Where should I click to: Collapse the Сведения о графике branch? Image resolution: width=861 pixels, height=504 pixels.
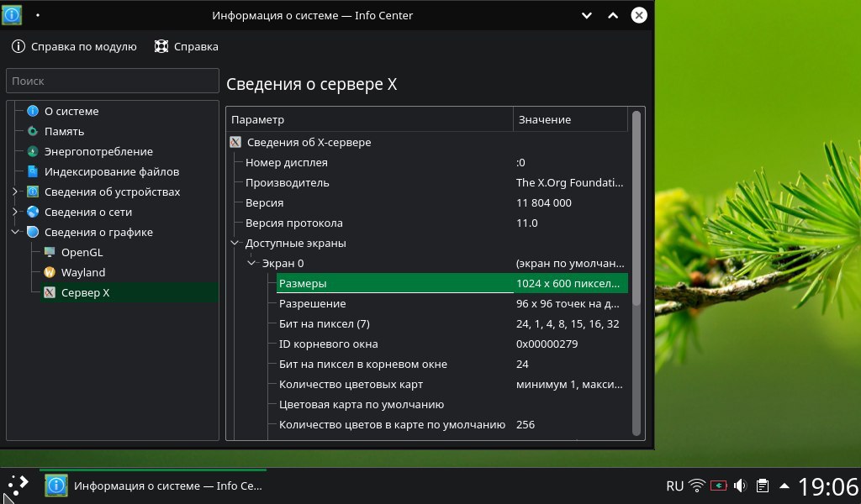coord(15,232)
